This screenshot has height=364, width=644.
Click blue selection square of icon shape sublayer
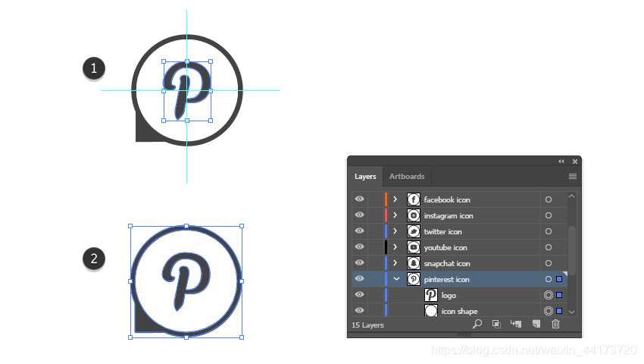(559, 311)
